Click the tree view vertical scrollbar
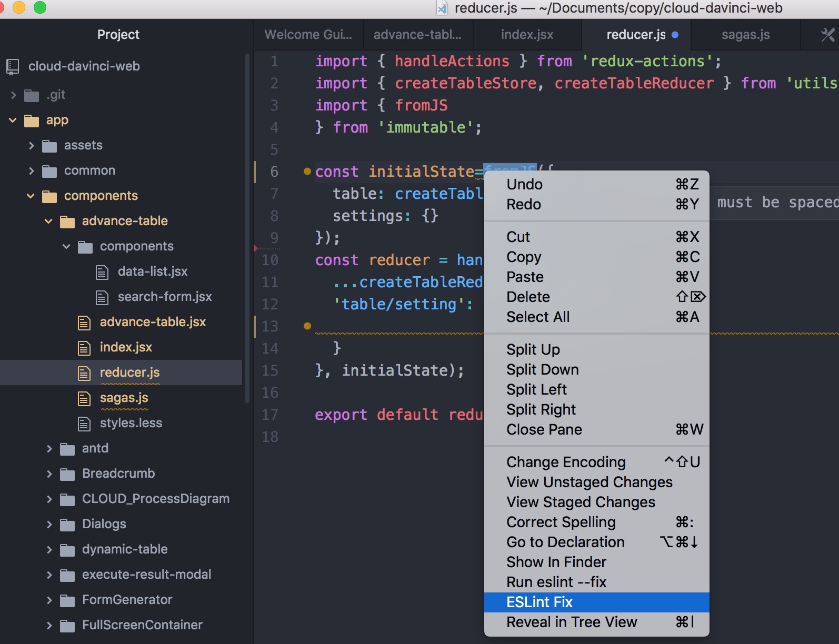Screen dimensions: 839x644 [247, 228]
